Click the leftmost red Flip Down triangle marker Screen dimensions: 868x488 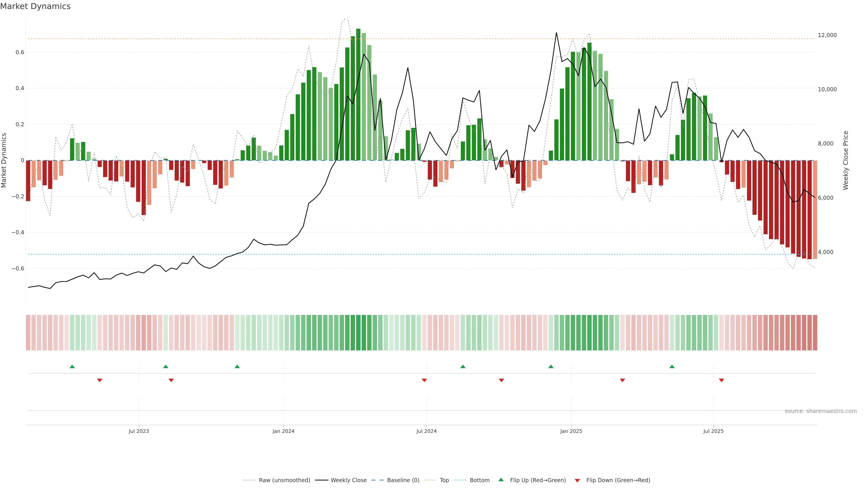tap(99, 380)
